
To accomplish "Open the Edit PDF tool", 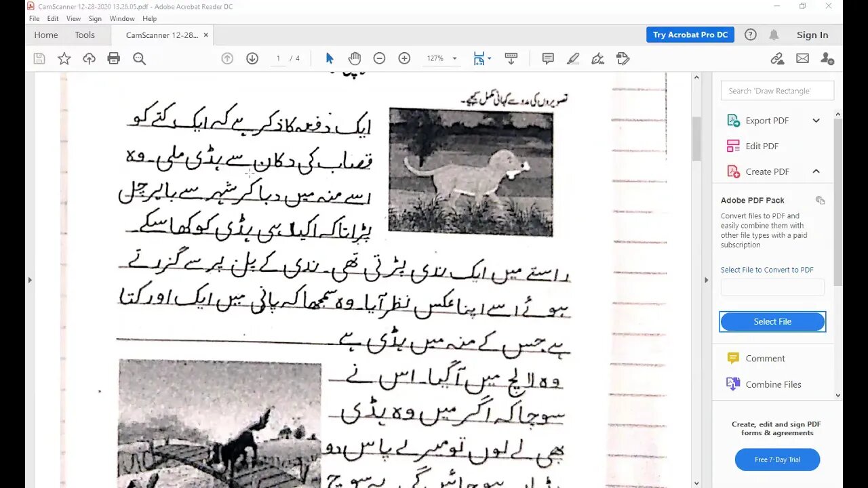I will point(762,146).
